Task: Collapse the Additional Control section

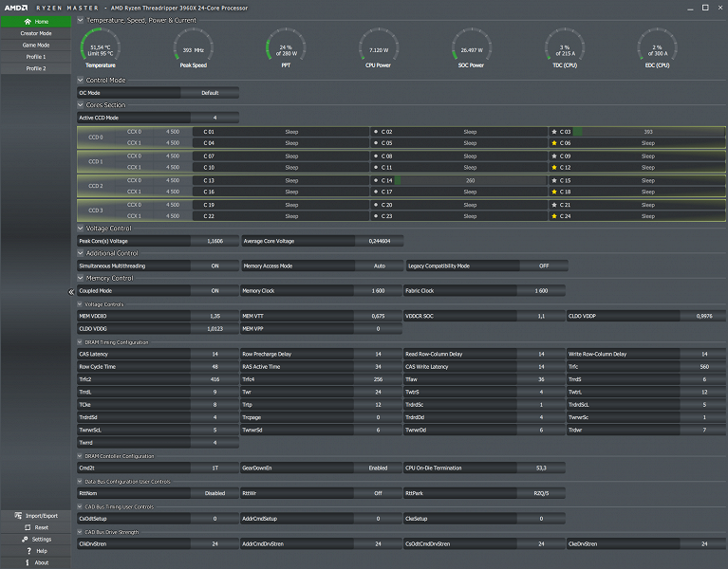Action: click(81, 253)
